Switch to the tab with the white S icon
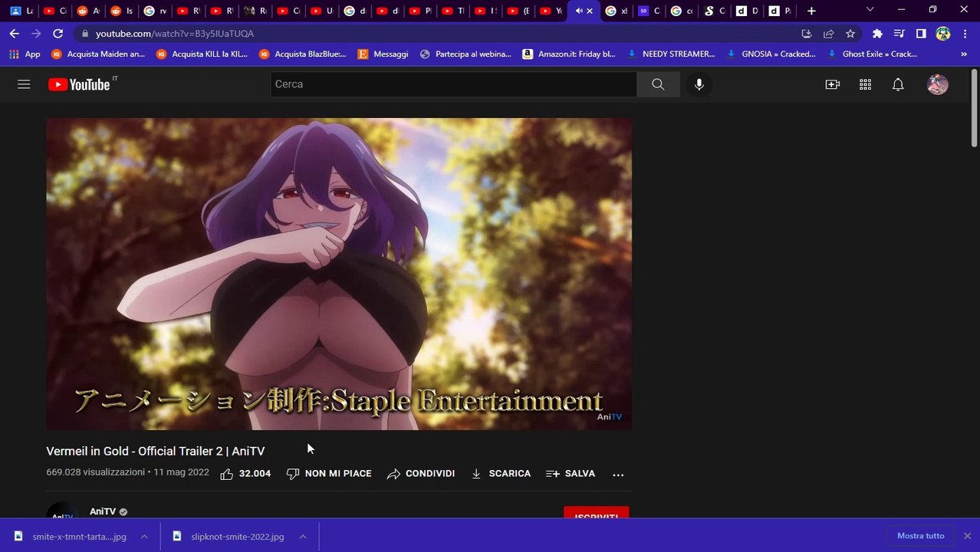The height and width of the screenshot is (552, 980). point(715,11)
